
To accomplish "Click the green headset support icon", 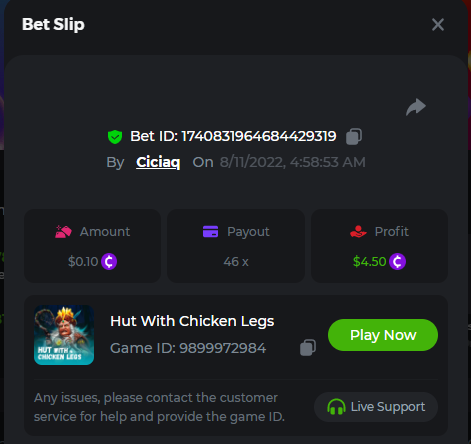I will tap(336, 407).
